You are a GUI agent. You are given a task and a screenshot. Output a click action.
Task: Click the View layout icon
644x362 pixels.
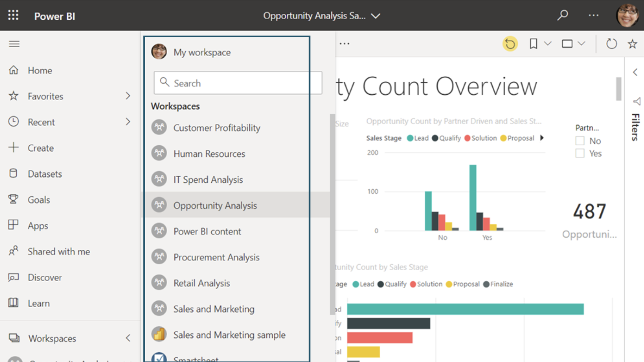coord(567,44)
